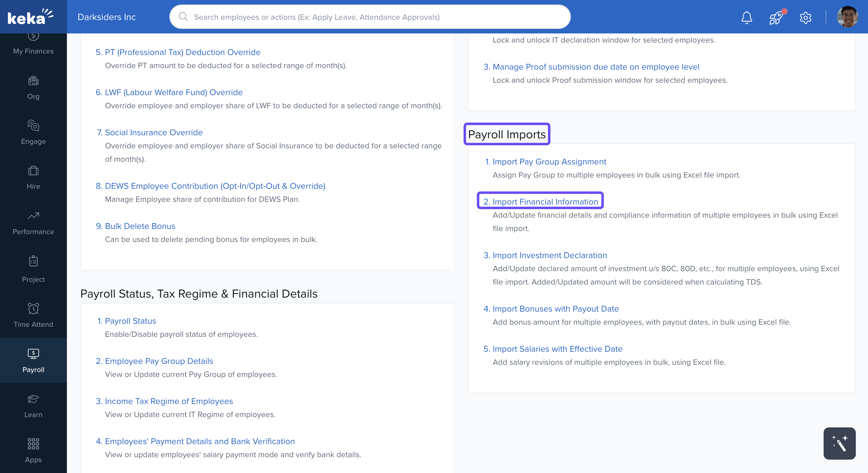Click Bulk Delete Bonus link

point(140,226)
